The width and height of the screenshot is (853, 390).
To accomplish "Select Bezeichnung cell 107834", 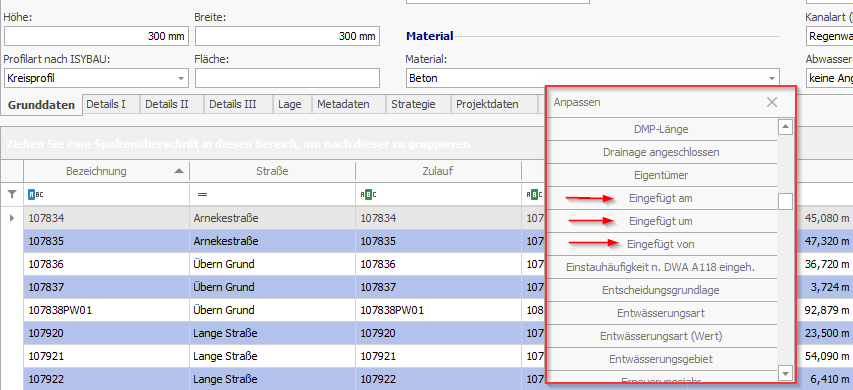I will pos(106,218).
